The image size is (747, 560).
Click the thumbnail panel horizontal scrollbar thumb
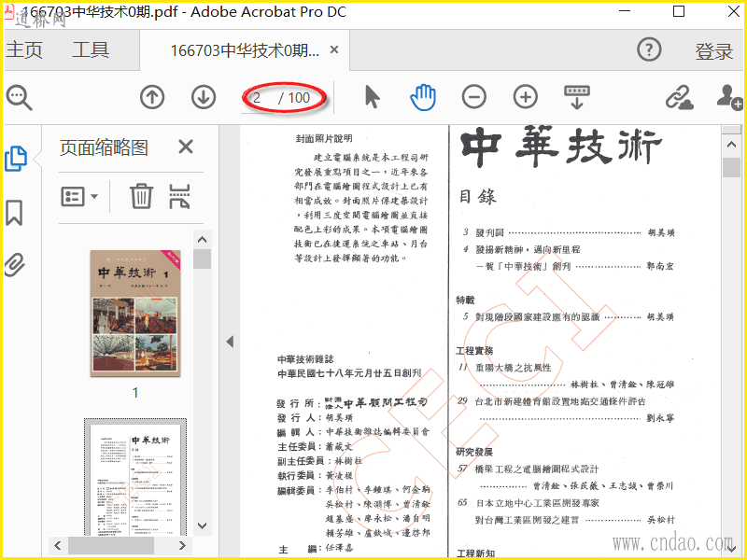(111, 545)
